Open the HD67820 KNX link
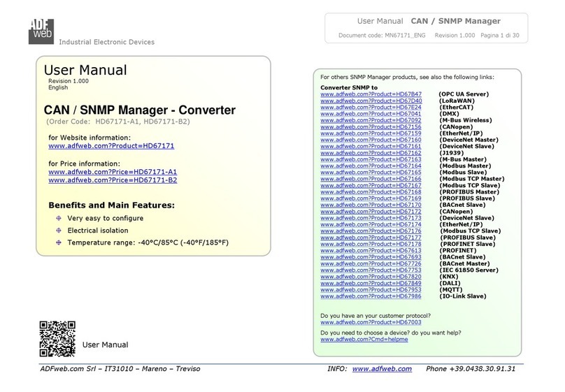Screen dimensions: 565x392 [x=371, y=277]
